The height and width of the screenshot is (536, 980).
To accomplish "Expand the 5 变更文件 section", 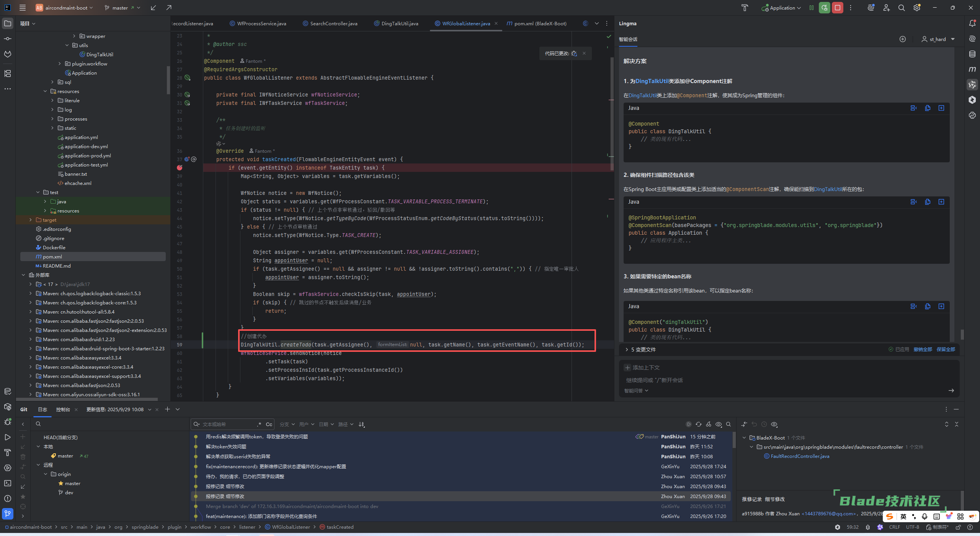I will 627,350.
